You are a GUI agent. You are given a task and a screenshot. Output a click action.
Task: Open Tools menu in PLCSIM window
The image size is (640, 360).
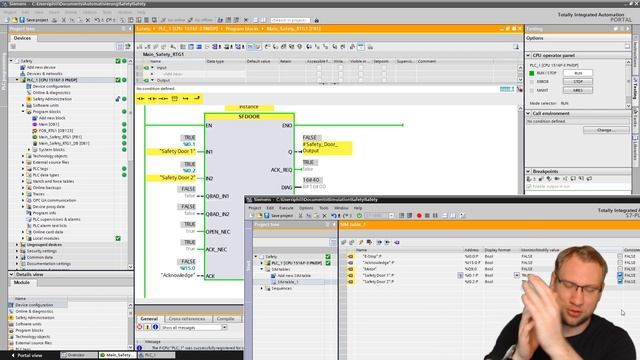(323, 208)
